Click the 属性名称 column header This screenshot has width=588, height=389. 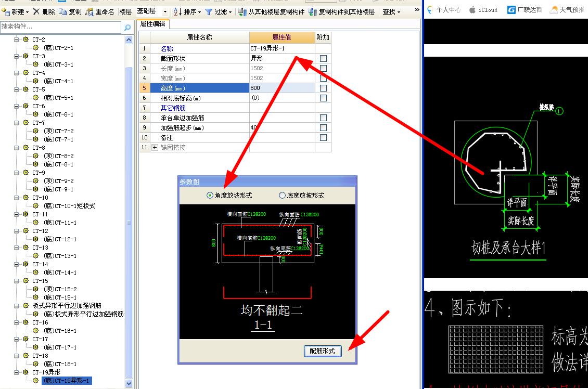pos(199,37)
